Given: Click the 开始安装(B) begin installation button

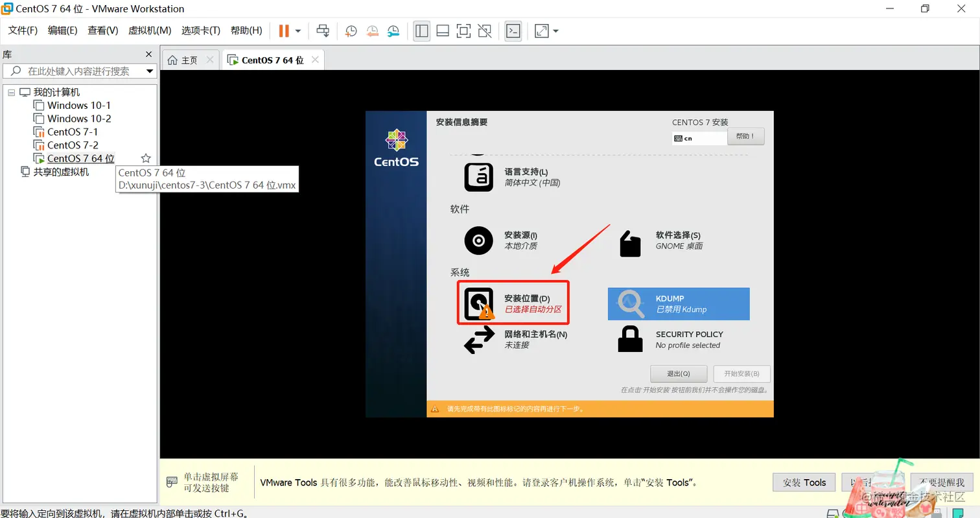Looking at the screenshot, I should tap(742, 374).
